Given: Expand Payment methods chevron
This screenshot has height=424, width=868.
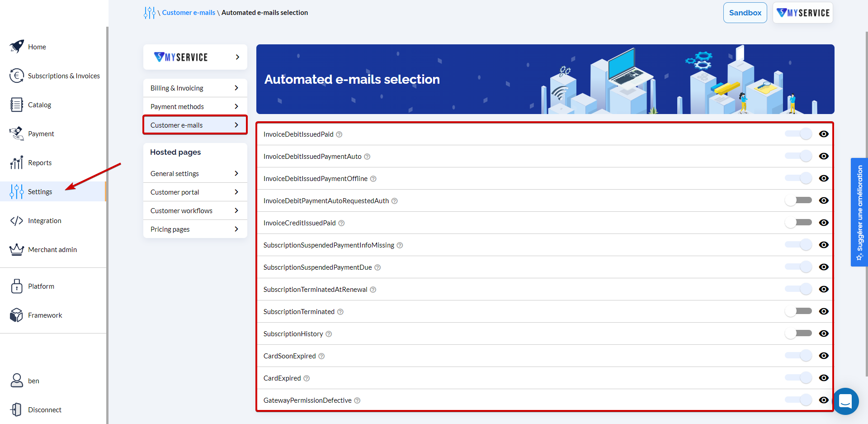Looking at the screenshot, I should [236, 106].
